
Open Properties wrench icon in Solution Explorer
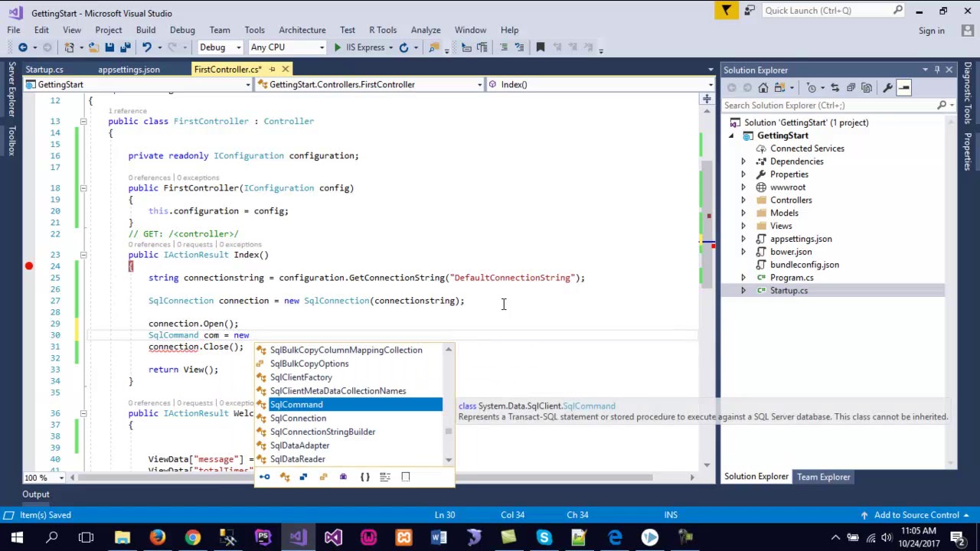point(887,88)
